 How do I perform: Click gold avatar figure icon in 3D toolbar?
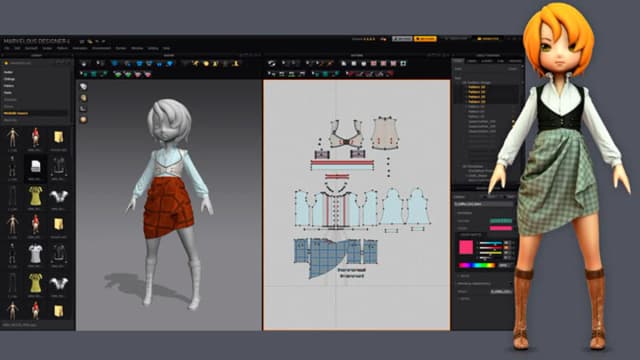pos(236,63)
